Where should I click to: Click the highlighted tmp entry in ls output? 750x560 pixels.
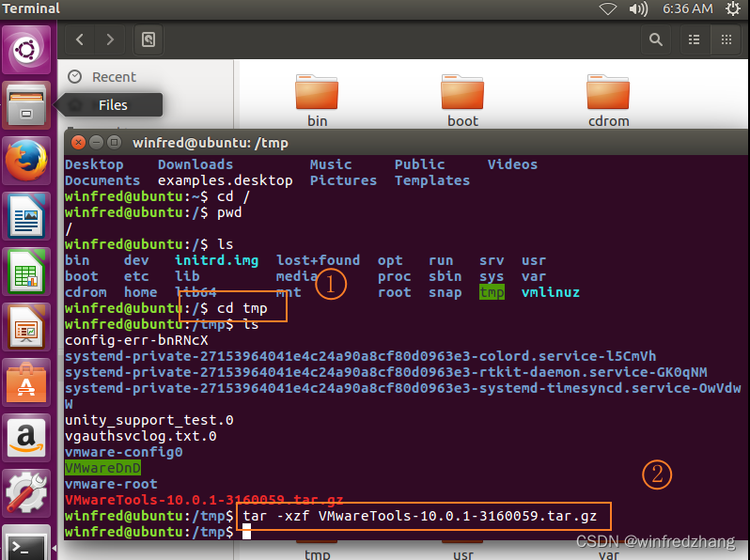click(492, 292)
